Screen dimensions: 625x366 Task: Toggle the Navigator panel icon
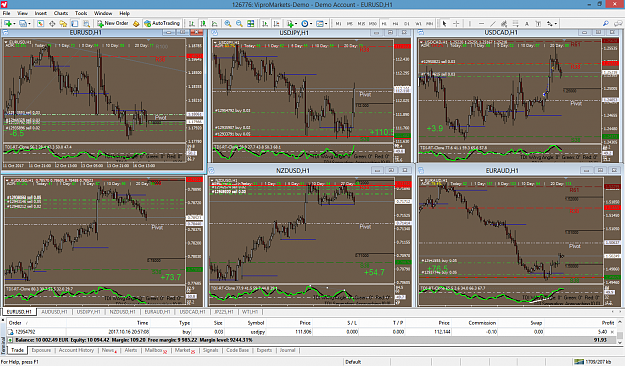[63, 24]
